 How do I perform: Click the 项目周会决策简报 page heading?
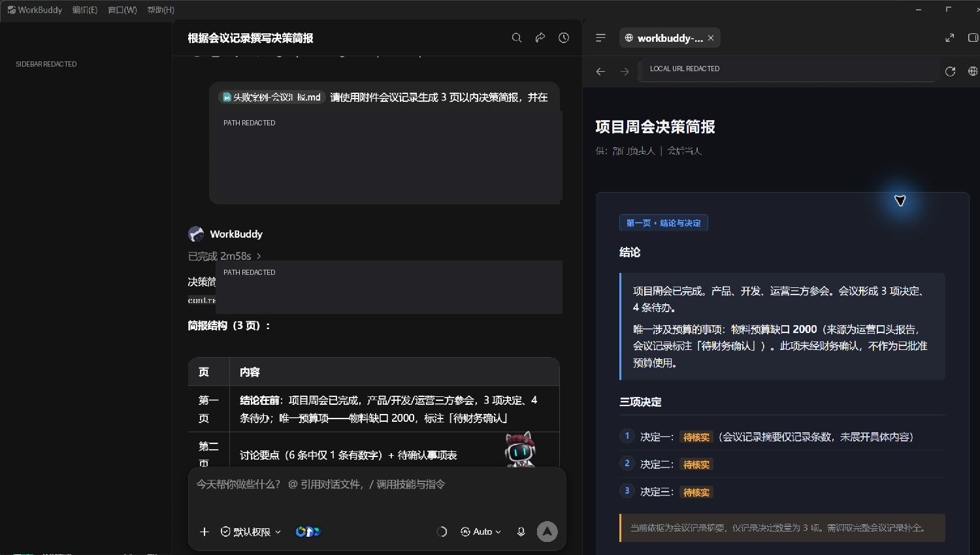(x=655, y=127)
